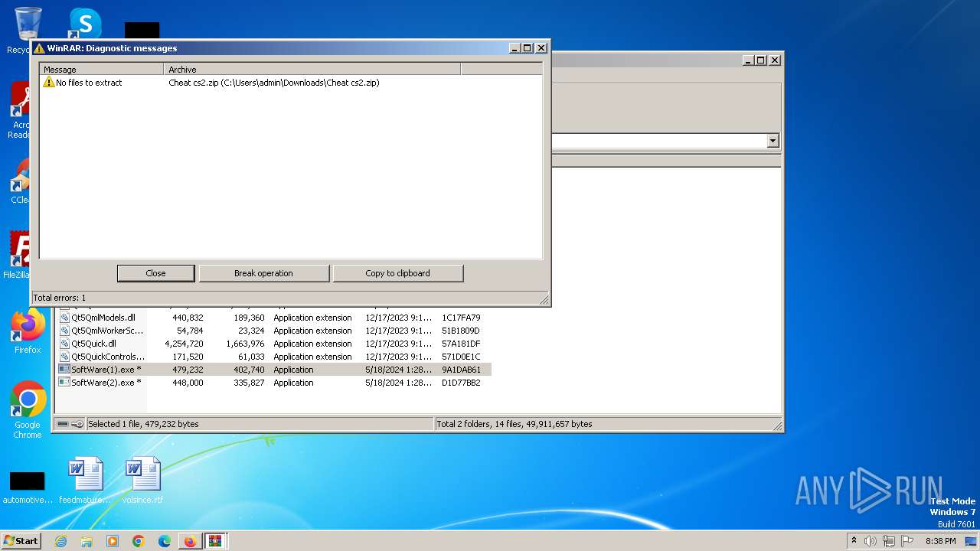Click size value 4,254,720
The image size is (980, 551).
point(184,344)
